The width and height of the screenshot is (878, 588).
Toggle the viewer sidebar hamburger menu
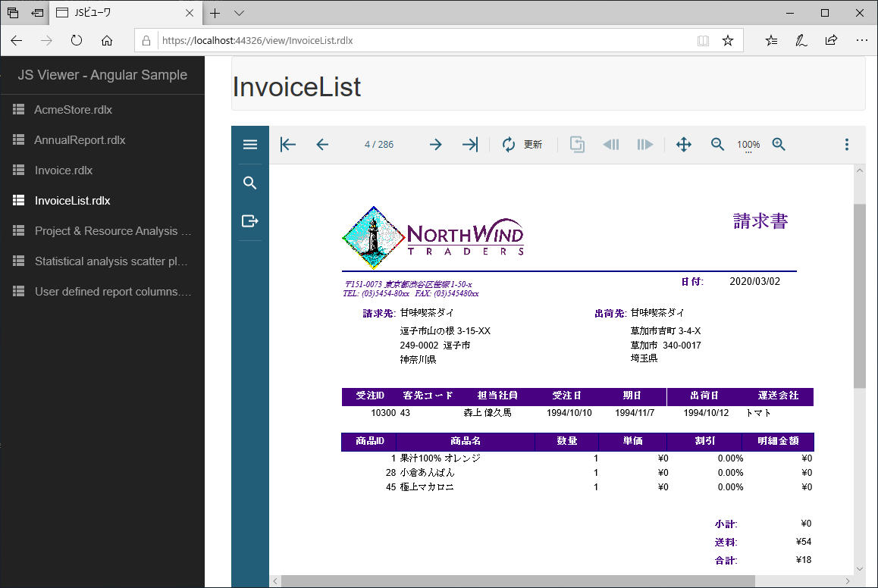[250, 145]
